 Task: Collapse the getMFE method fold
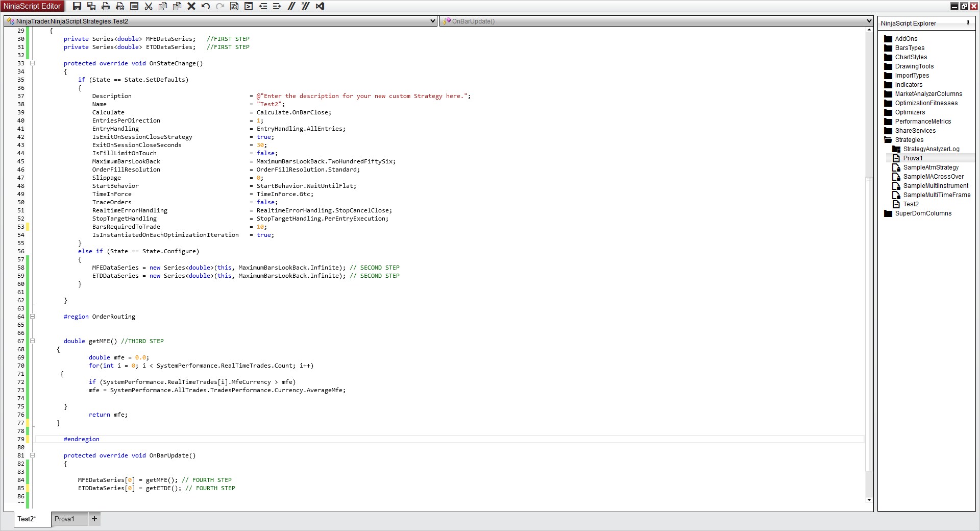pos(32,341)
